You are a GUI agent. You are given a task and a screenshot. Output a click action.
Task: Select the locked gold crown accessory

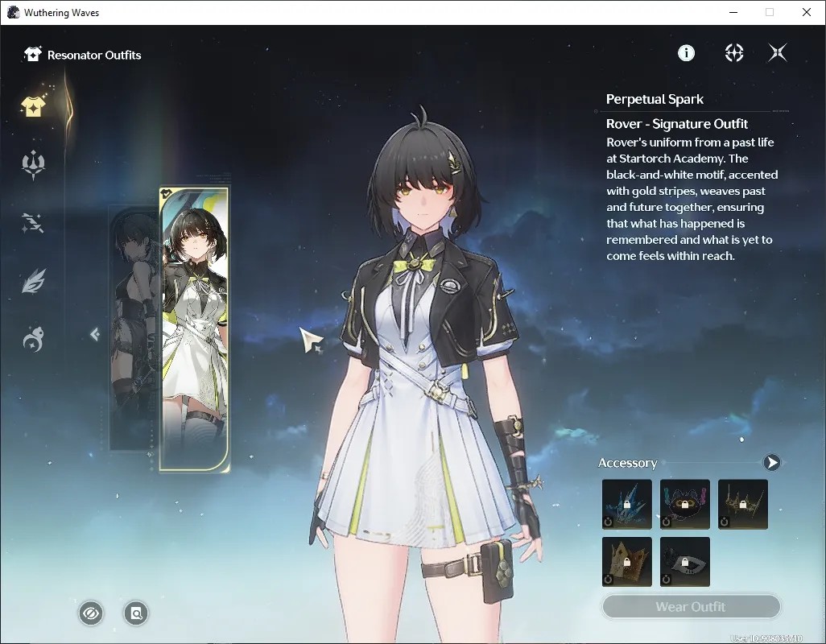click(x=627, y=562)
